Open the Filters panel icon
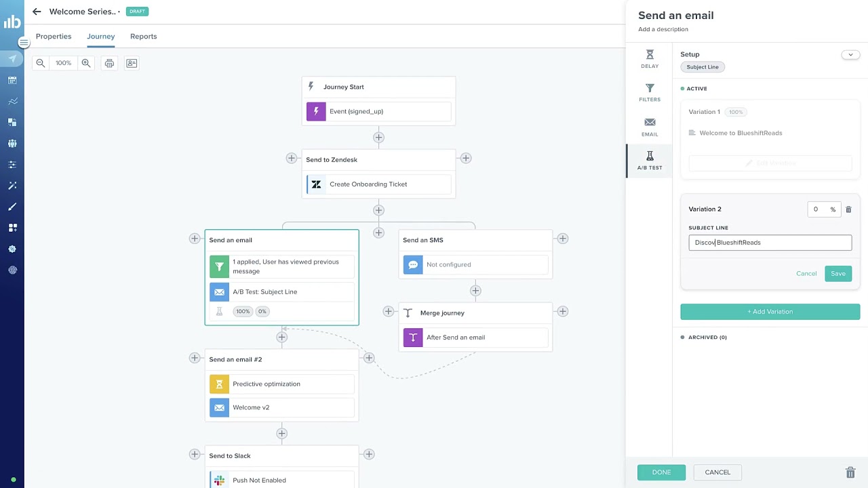 pos(650,92)
